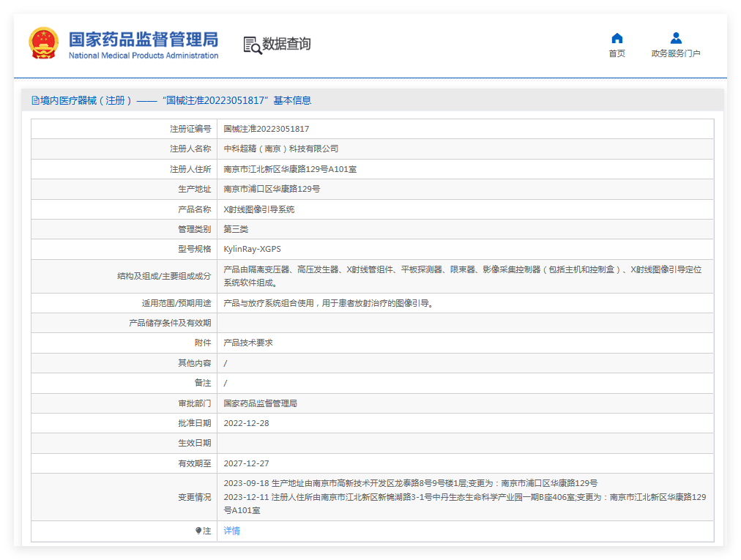Viewport: 741px width, 560px height.
Task: Open the 详情 details link
Action: [x=231, y=531]
